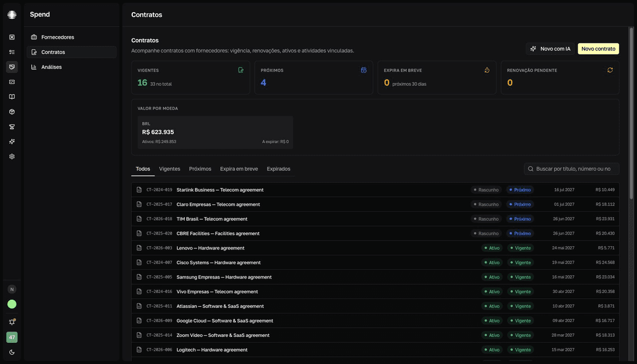Click Ativo badge on Lenovo row
This screenshot has height=364, width=637.
coord(492,248)
